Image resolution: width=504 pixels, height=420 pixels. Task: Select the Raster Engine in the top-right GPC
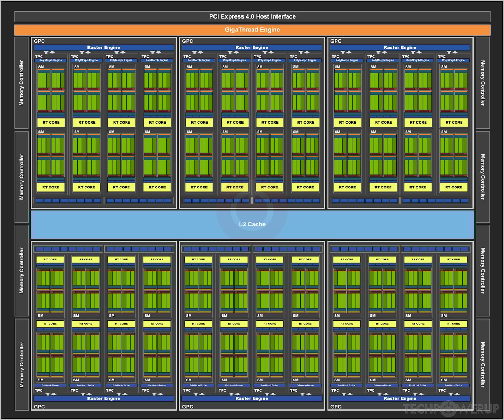pos(400,47)
